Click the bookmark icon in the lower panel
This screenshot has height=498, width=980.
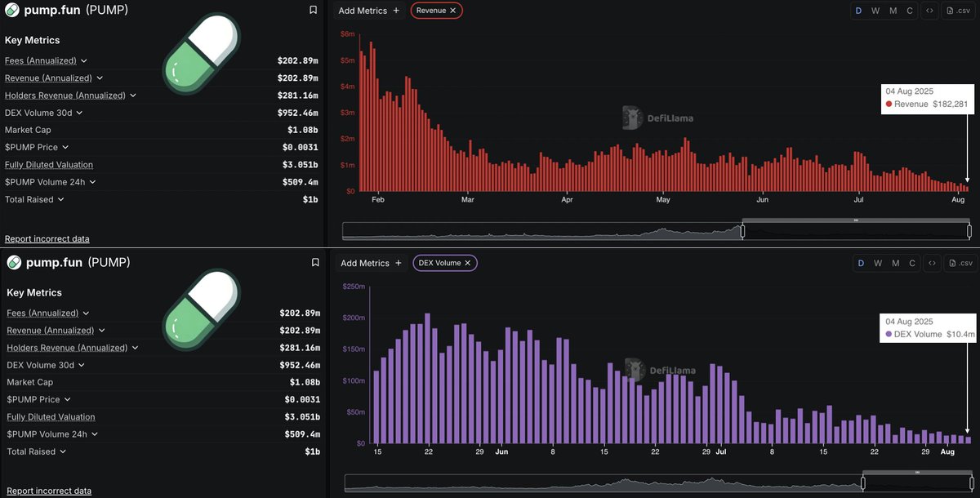(315, 262)
